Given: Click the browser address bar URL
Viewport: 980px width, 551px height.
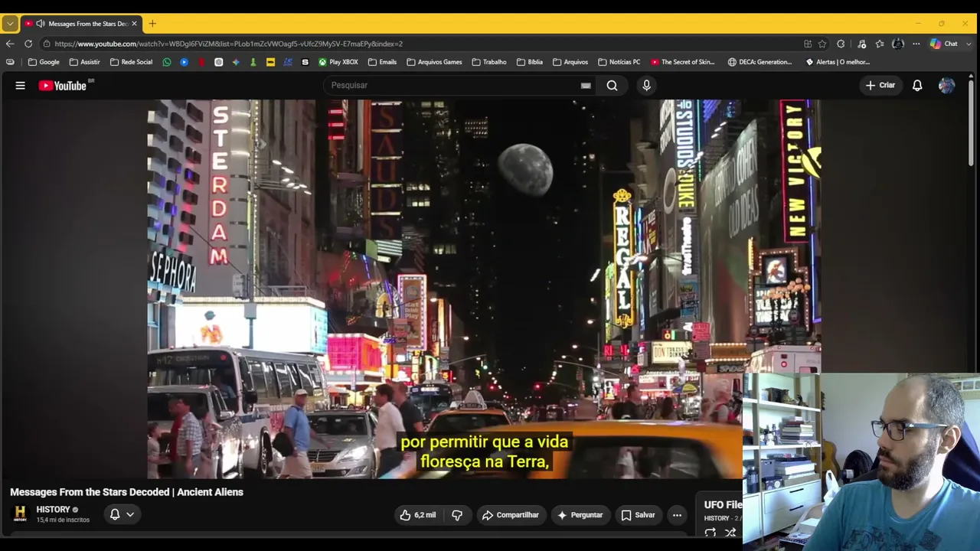Looking at the screenshot, I should click(228, 44).
